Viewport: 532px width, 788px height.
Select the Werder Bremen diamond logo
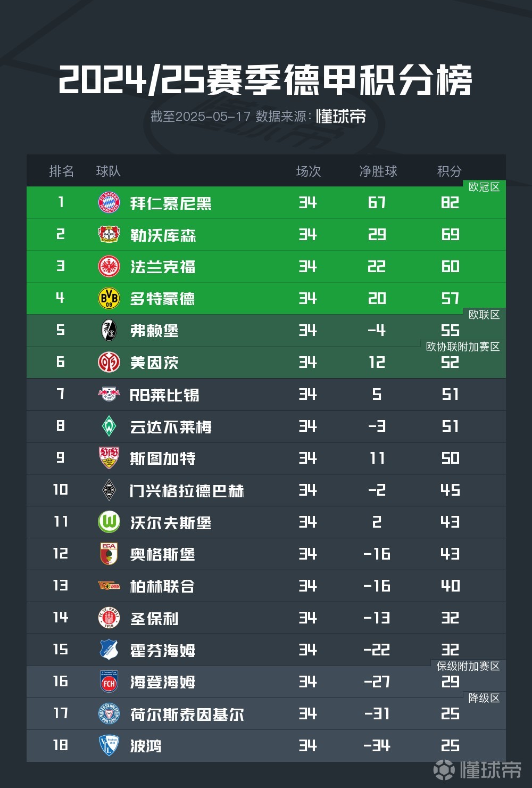click(x=109, y=426)
